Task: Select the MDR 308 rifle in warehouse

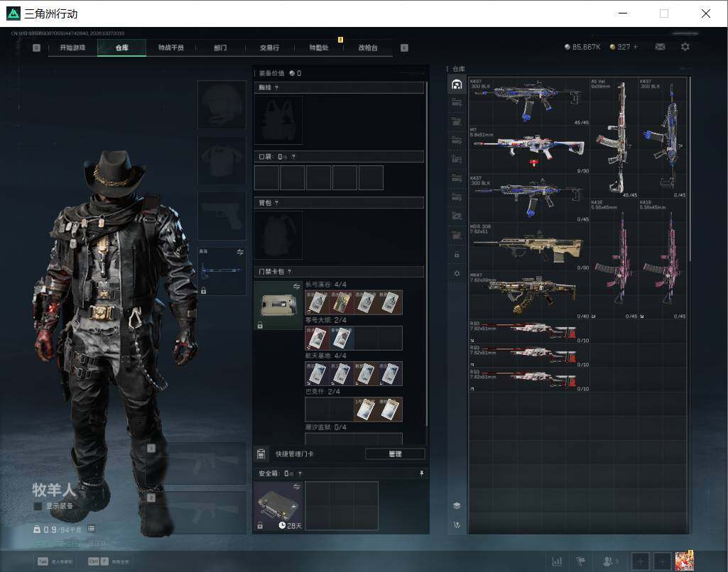Action: tap(529, 247)
